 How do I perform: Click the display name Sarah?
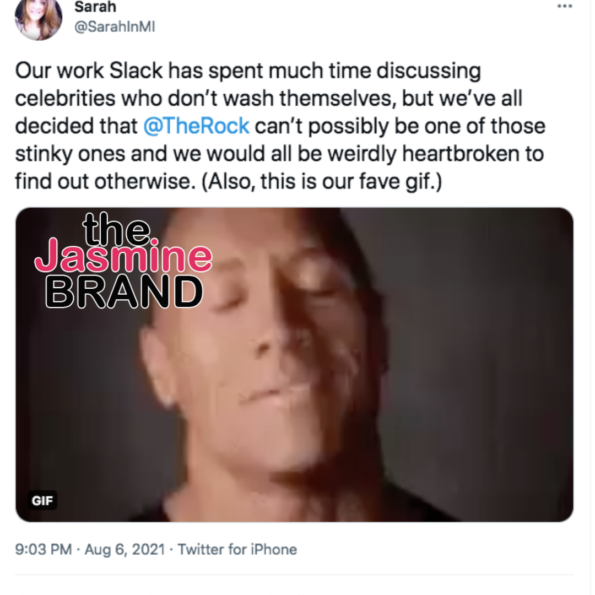coord(95,6)
